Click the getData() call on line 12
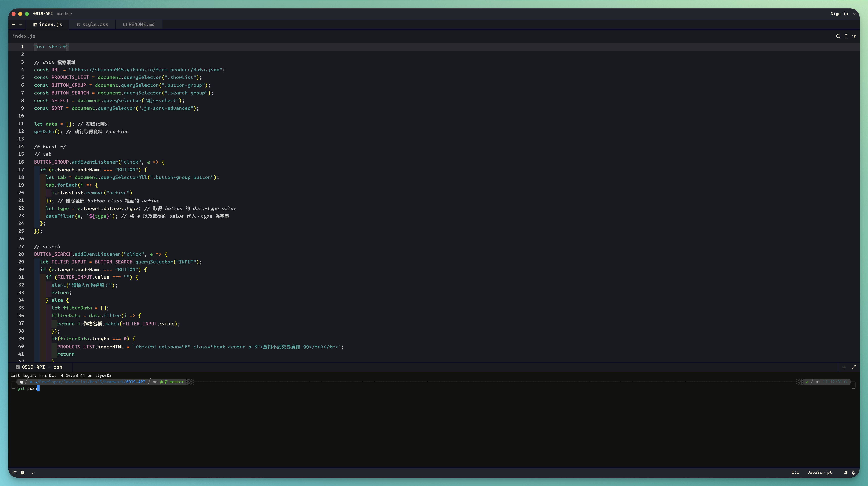Image resolution: width=868 pixels, height=486 pixels. [48, 132]
